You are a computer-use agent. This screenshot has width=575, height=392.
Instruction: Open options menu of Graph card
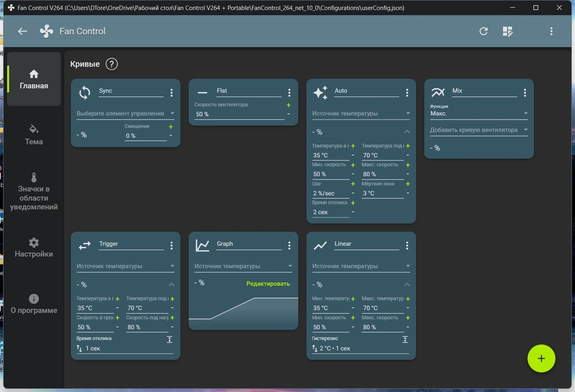tap(289, 245)
